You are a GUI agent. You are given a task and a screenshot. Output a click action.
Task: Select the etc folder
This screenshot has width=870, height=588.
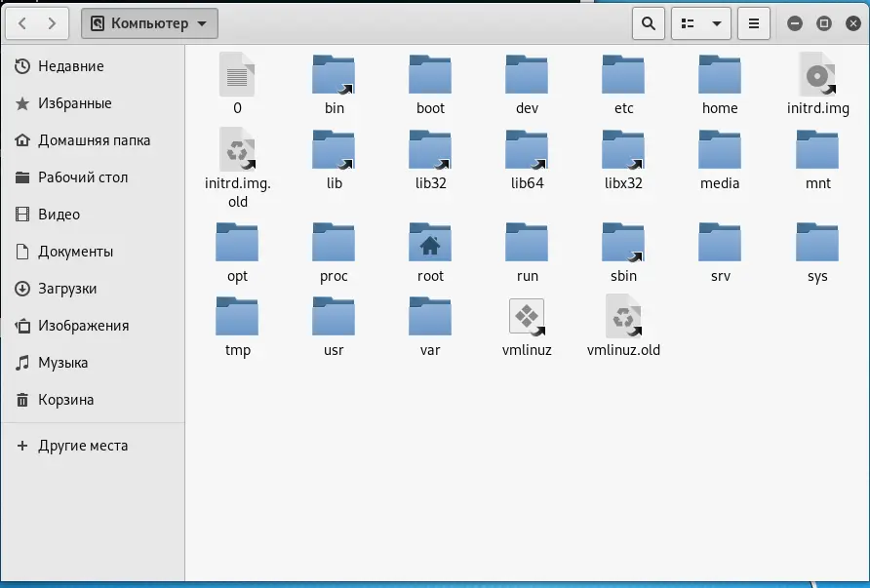623,83
